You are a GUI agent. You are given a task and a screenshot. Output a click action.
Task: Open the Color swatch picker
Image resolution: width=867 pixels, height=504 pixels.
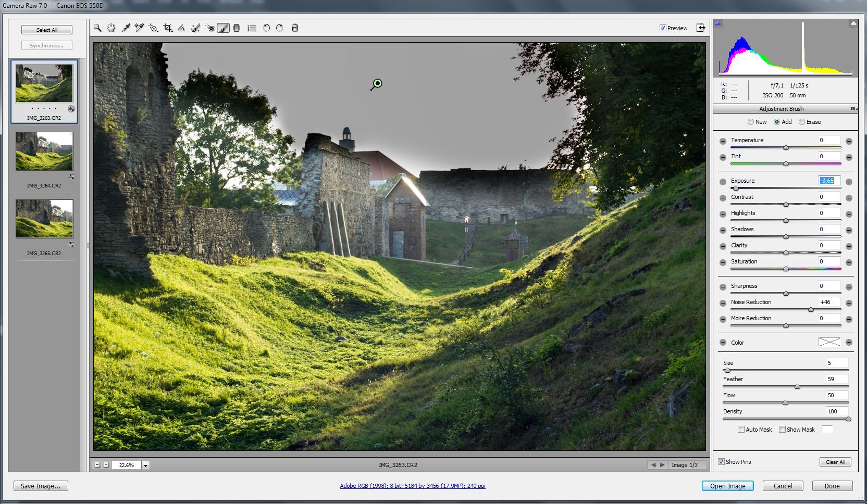pyautogui.click(x=829, y=342)
